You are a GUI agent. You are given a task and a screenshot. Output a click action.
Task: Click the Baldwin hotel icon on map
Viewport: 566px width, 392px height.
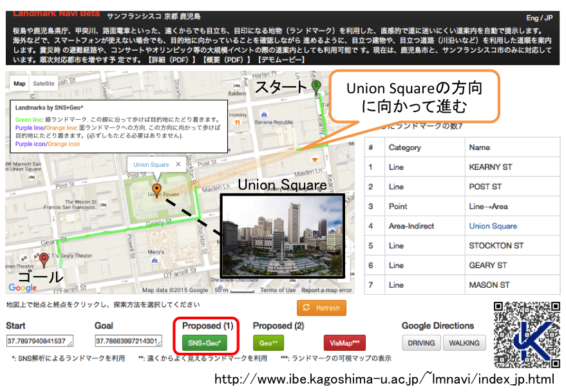click(237, 86)
